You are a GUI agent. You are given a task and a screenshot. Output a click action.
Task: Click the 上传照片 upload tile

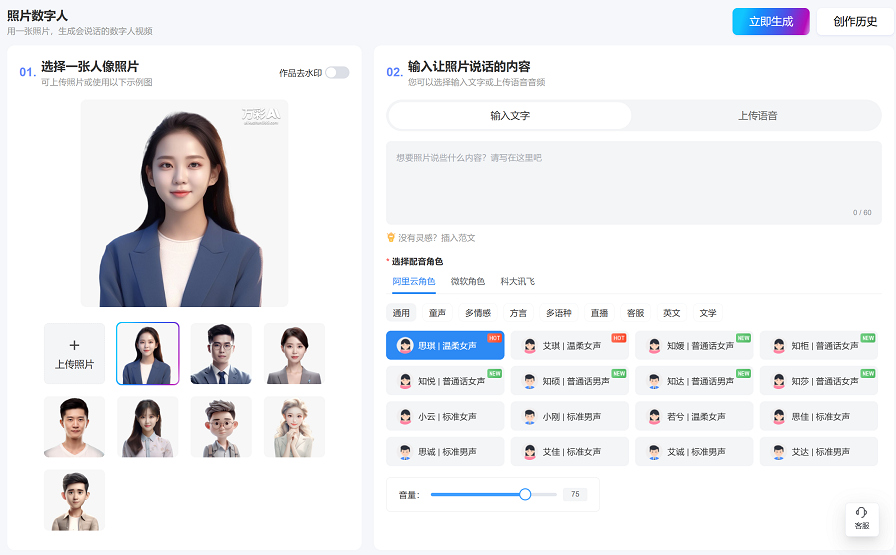[74, 353]
